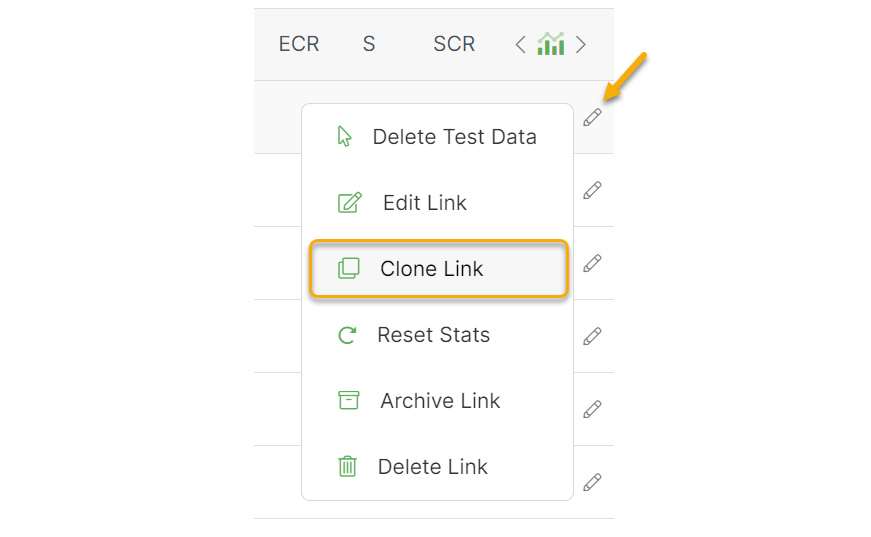Image resolution: width=871 pixels, height=537 pixels.
Task: Click the left chevron beside the chart icon
Action: pos(520,44)
